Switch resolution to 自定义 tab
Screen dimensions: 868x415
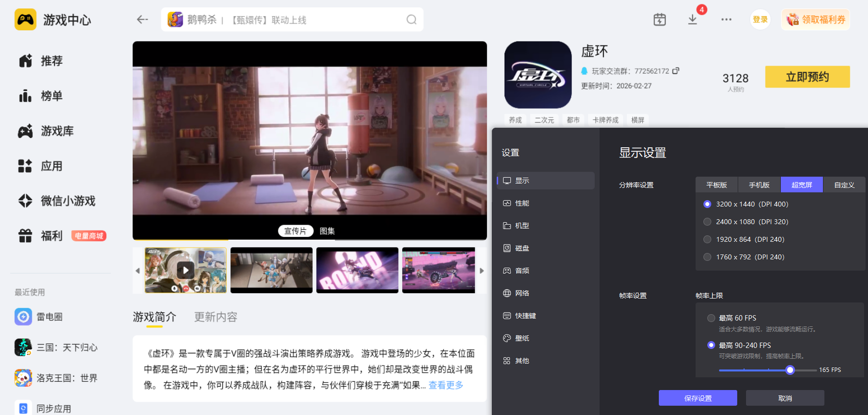844,185
